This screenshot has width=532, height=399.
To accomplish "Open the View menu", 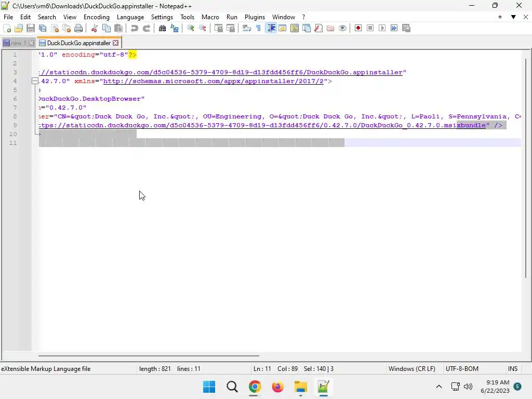I will pos(70,17).
